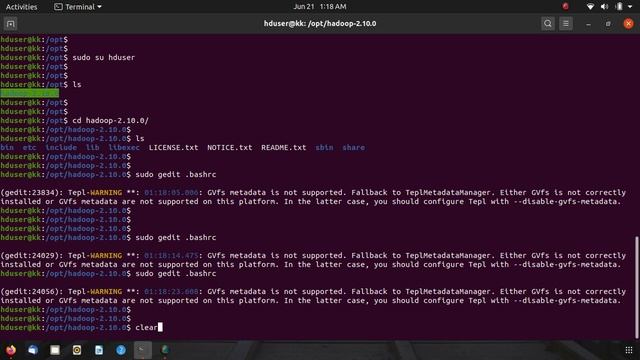
Task: Click the NOTICE.txt file name
Action: [x=229, y=147]
